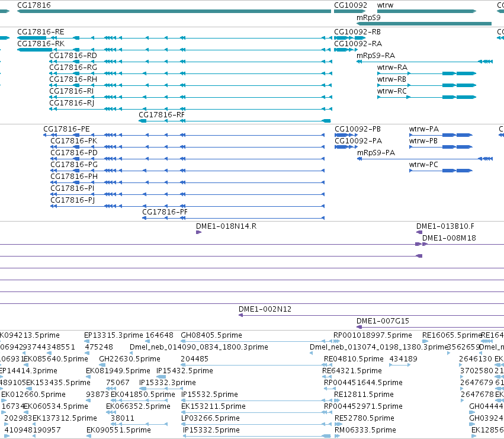Screen dimensions: 504x439
Task: Click transcript wtrw-RC
Action: pos(392,91)
